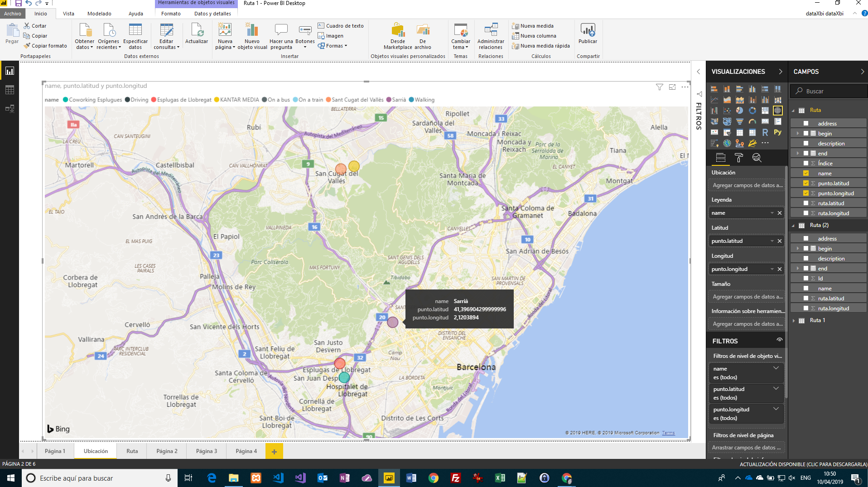Insert a Python visual

pos(778,132)
